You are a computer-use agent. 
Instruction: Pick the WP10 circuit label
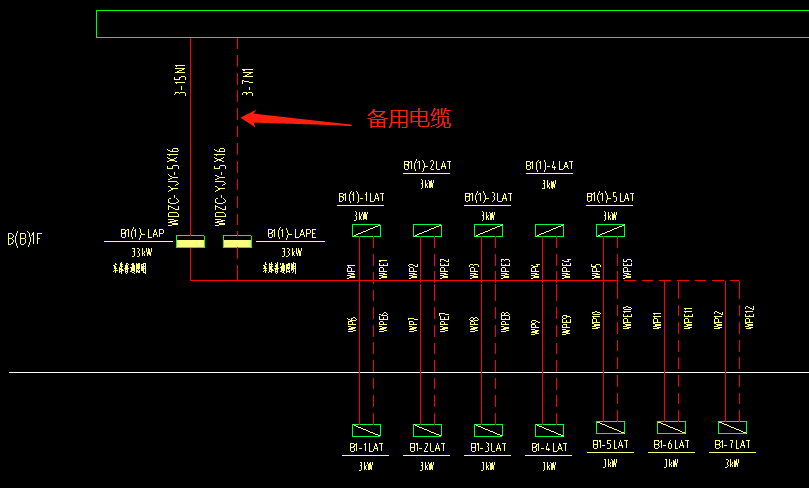pos(596,320)
